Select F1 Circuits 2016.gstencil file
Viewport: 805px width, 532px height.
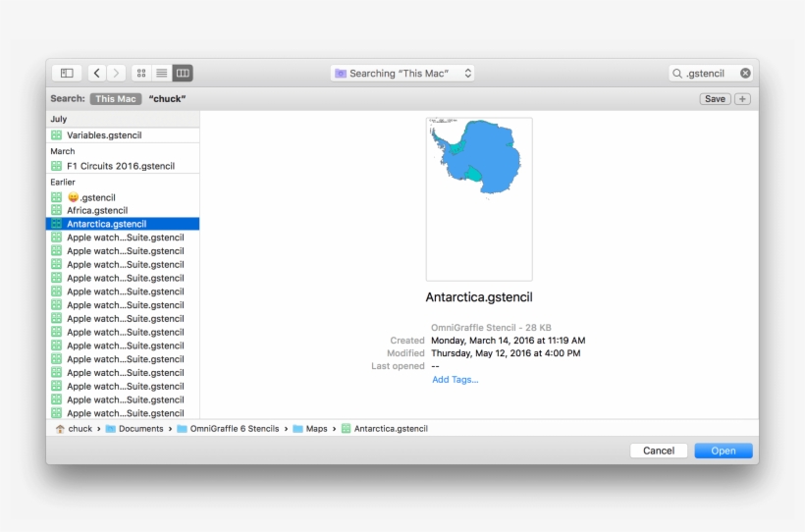[123, 166]
